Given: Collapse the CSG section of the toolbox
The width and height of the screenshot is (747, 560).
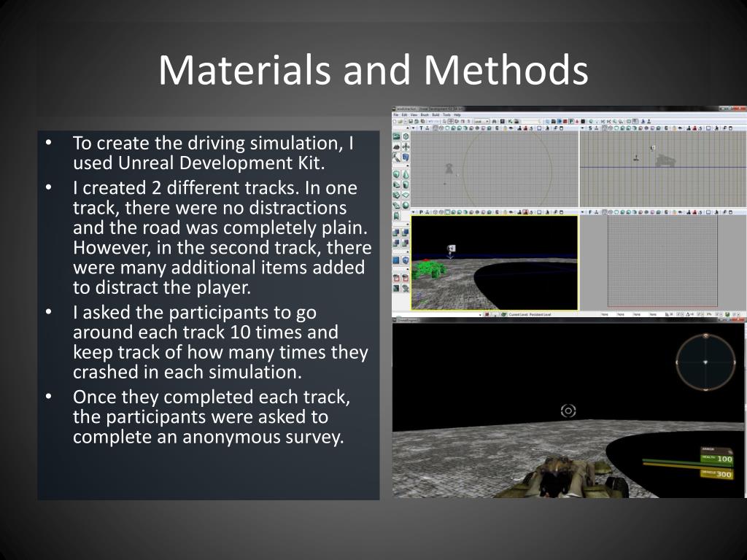Looking at the screenshot, I should coord(408,225).
